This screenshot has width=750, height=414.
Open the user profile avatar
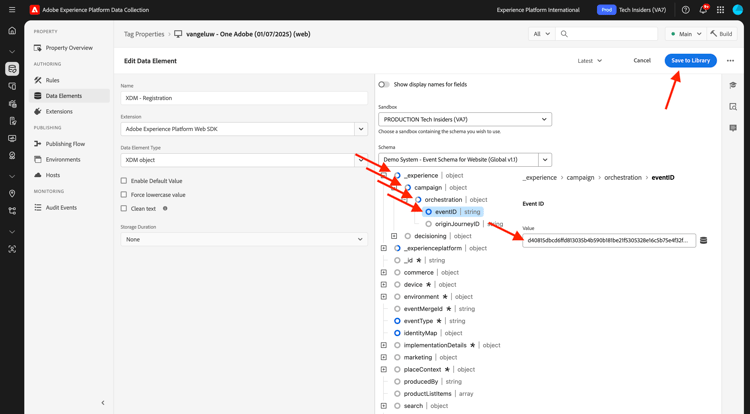(x=738, y=10)
